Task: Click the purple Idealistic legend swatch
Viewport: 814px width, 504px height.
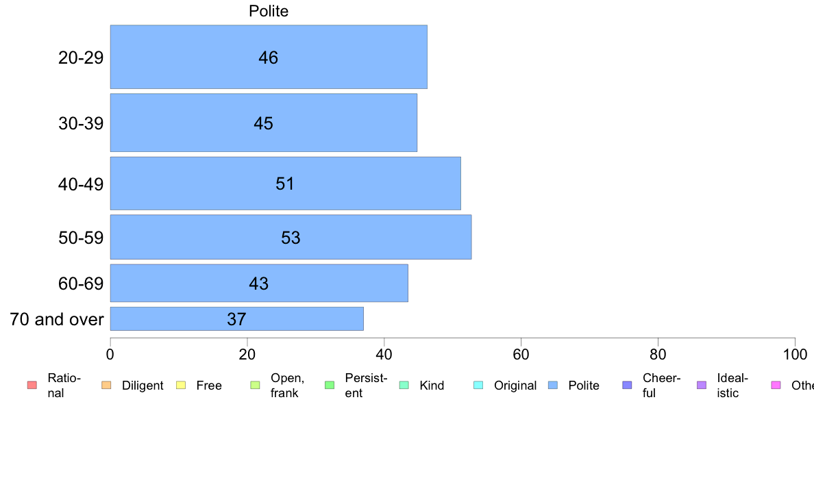Action: [x=702, y=385]
